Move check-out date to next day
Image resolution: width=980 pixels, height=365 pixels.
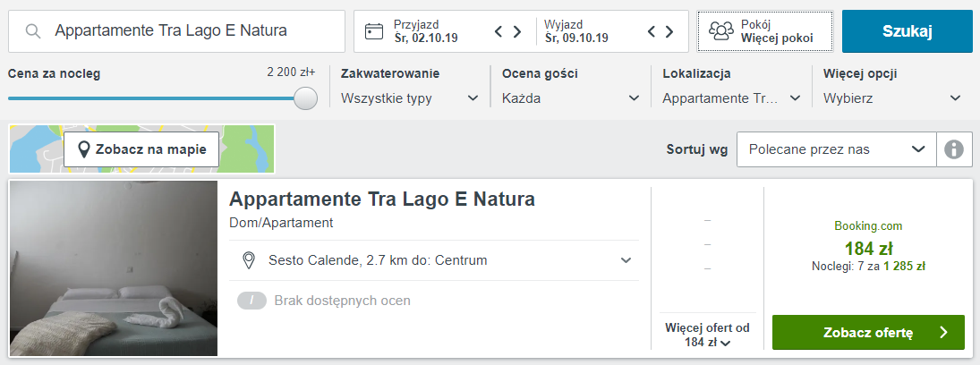pyautogui.click(x=669, y=31)
